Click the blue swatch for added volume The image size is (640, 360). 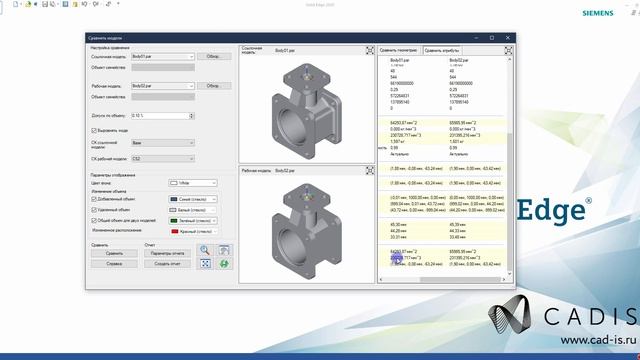174,199
